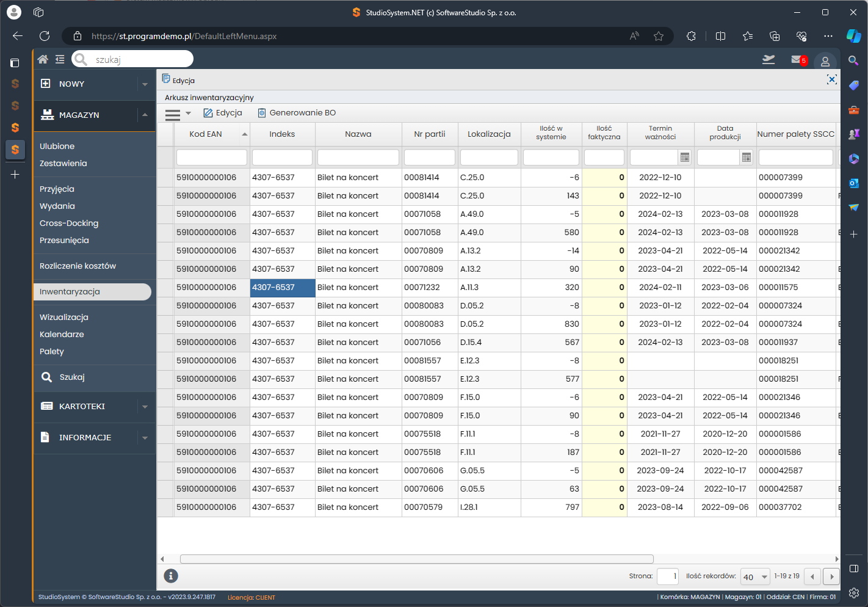This screenshot has width=868, height=607.
Task: Open Edge split screen icon
Action: click(x=720, y=36)
